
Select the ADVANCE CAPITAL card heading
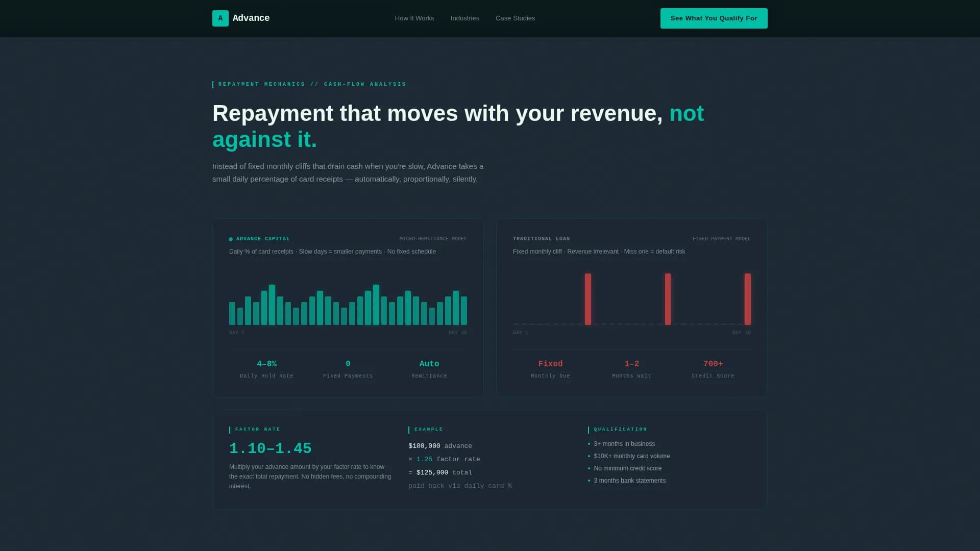pyautogui.click(x=263, y=238)
